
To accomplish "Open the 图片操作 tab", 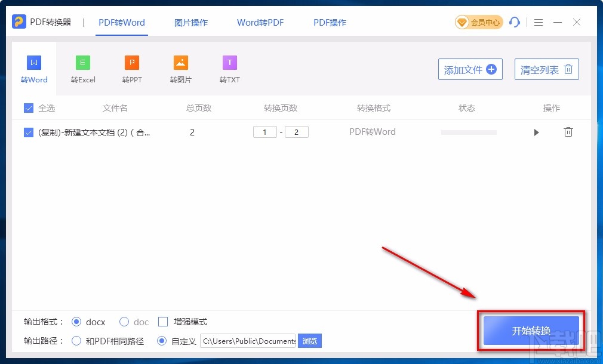I will tap(190, 22).
